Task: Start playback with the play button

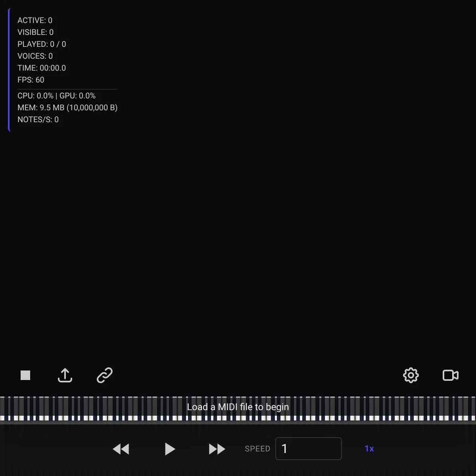Action: click(x=170, y=449)
